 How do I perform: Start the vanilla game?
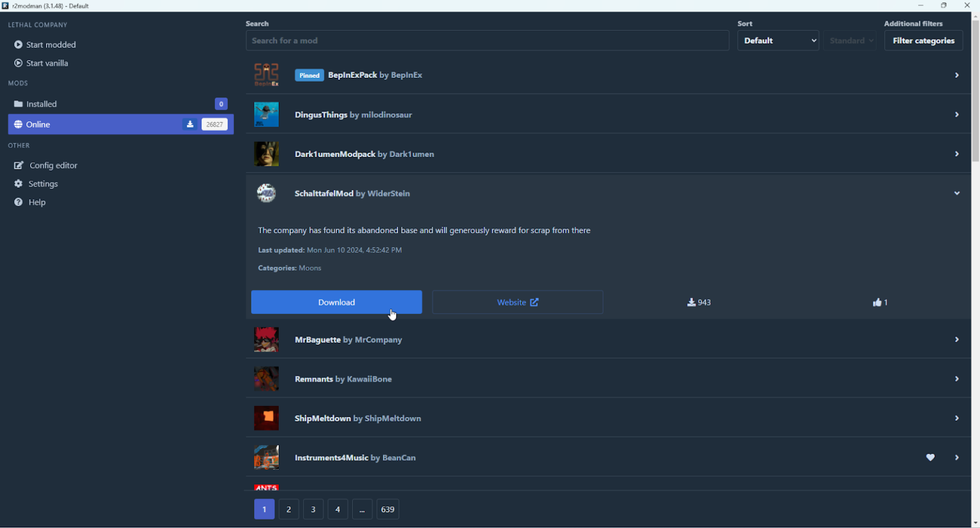click(x=41, y=63)
